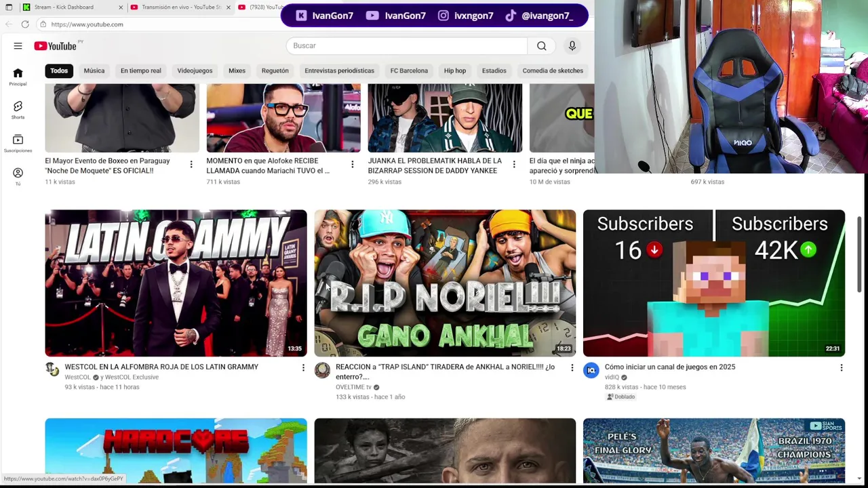This screenshot has height=488, width=868.
Task: Open options menu for Alofoke video
Action: click(352, 164)
